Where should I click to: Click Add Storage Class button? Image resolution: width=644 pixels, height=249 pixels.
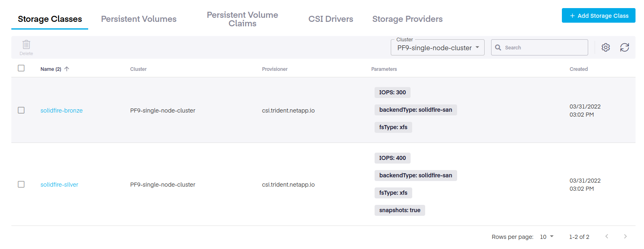click(599, 15)
